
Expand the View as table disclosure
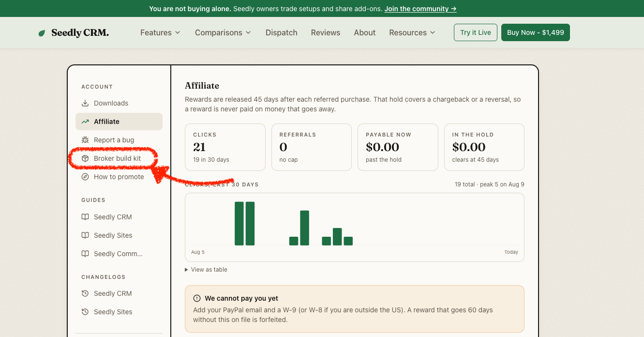(x=206, y=270)
